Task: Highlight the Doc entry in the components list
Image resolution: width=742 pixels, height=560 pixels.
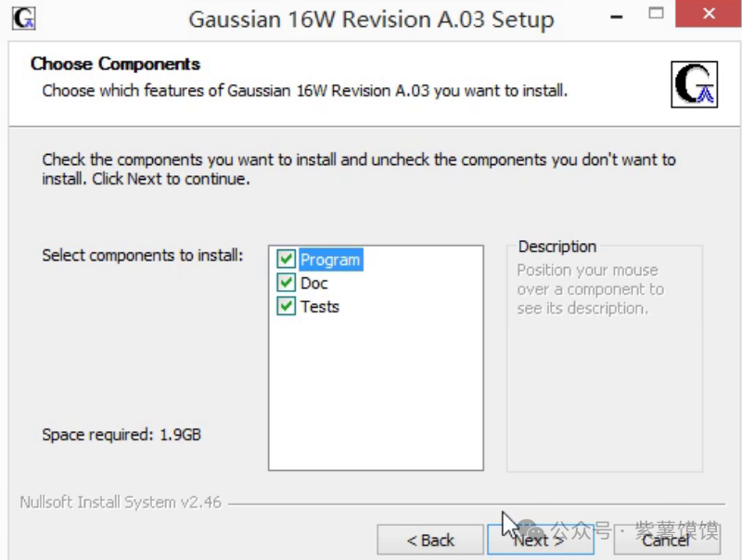Action: pos(314,284)
